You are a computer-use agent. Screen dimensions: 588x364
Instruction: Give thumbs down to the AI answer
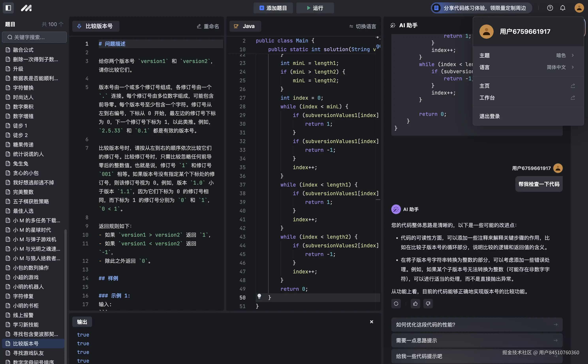pos(428,304)
